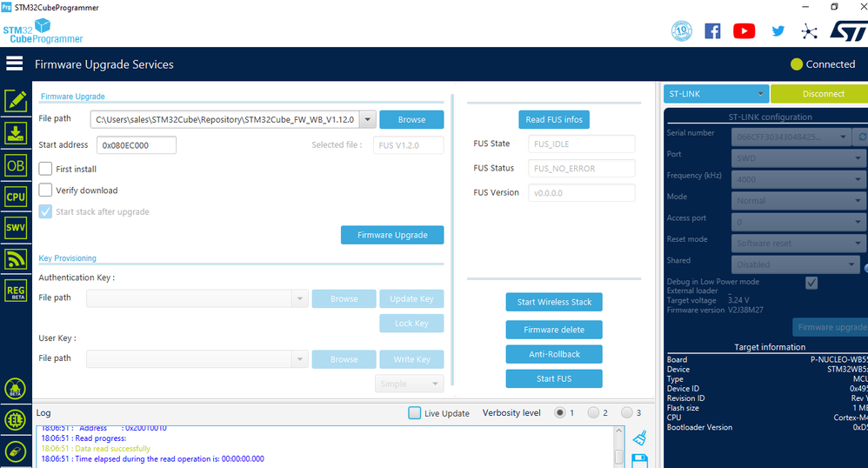
Task: Click the ST logo
Action: click(849, 31)
